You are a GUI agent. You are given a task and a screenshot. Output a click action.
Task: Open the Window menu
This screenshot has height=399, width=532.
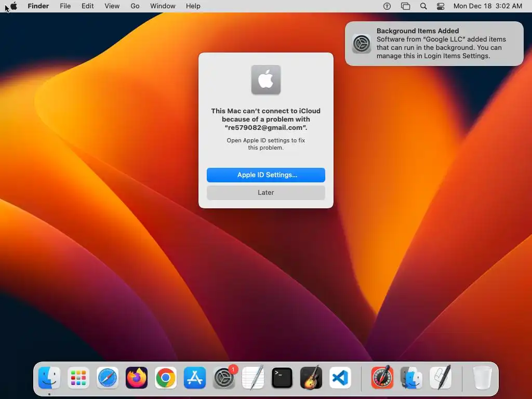(163, 6)
